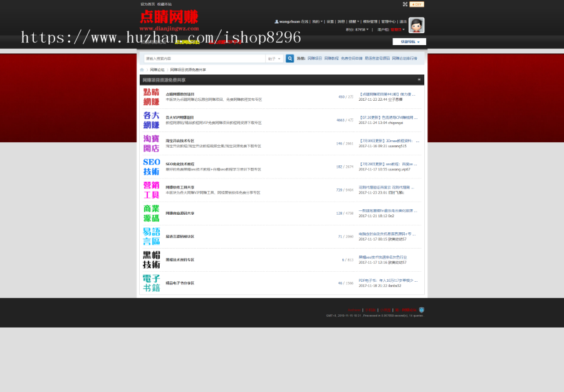
Task: Expand the 我的 menu
Action: point(317,21)
